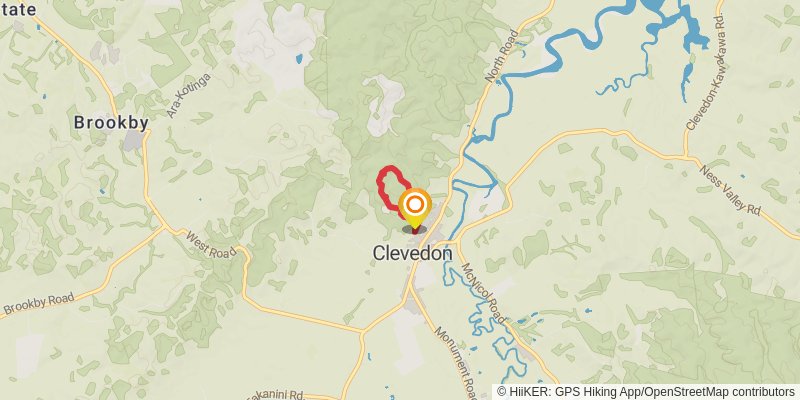
Task: Click the grey Brookby settlement area
Action: pyautogui.click(x=134, y=140)
